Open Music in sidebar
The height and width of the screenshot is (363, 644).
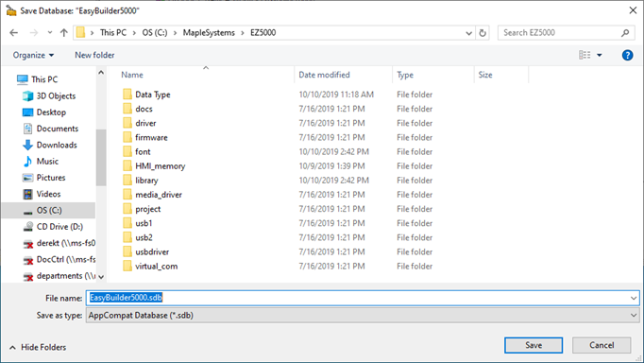[41, 161]
